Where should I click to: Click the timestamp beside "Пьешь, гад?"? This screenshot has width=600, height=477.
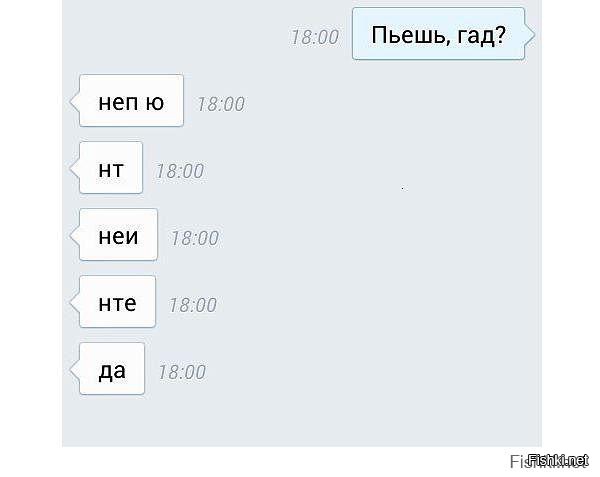(315, 37)
